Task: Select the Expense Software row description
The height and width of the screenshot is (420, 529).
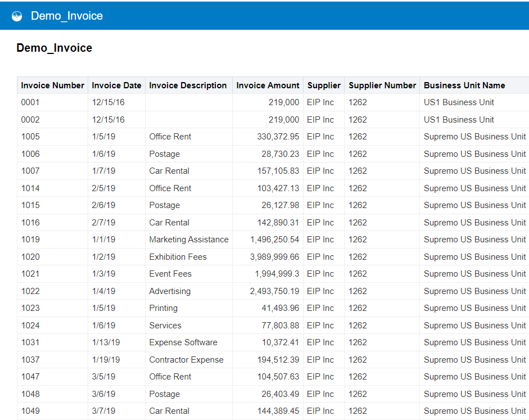Action: 188,342
